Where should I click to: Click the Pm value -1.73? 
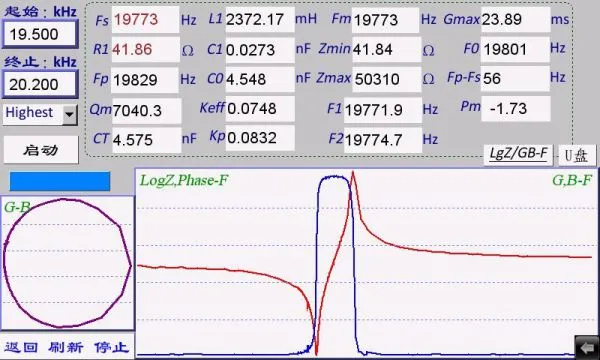point(516,109)
